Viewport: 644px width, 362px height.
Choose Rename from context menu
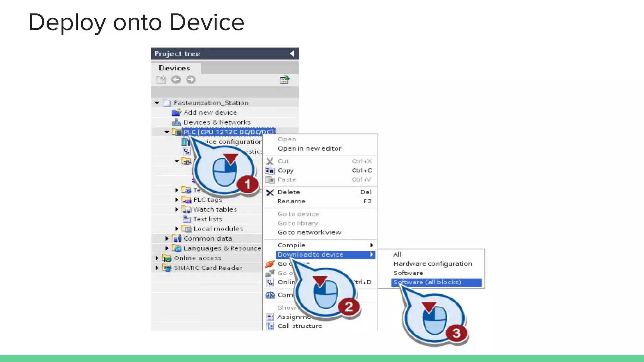pyautogui.click(x=291, y=201)
